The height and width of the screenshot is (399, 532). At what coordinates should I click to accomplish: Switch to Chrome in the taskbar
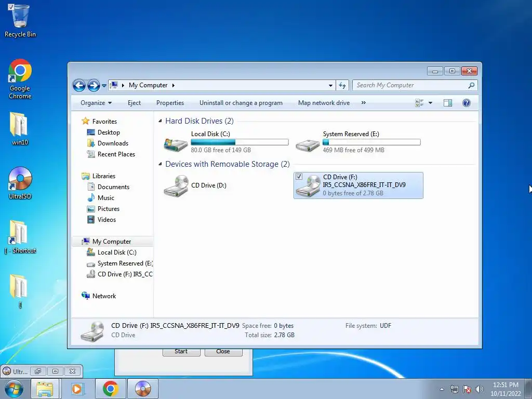(x=110, y=389)
